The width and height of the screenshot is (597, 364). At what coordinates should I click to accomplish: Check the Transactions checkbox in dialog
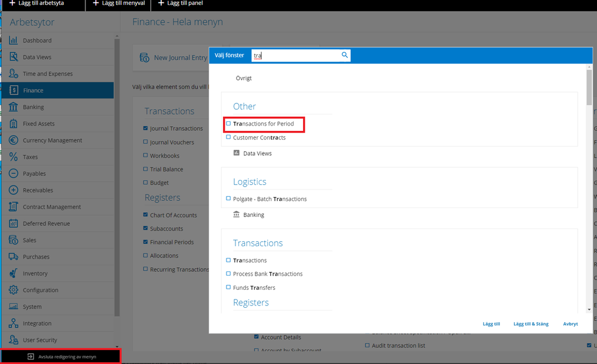pos(228,260)
